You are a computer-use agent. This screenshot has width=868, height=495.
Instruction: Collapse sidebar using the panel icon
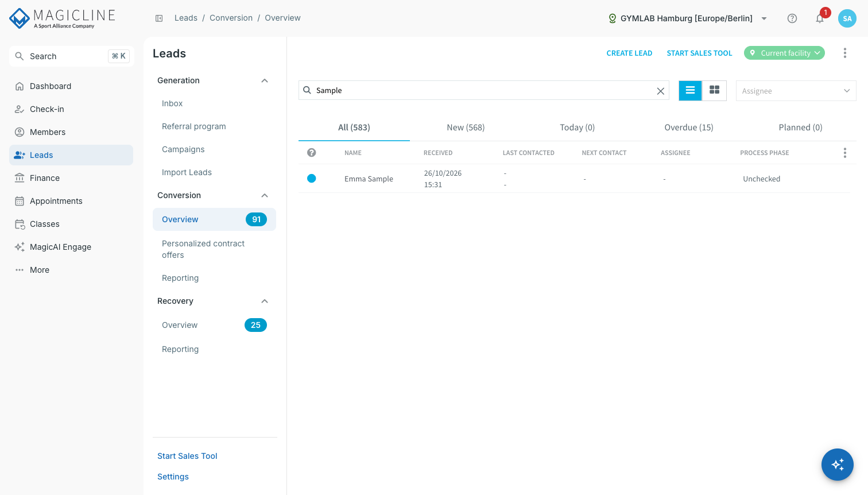click(159, 18)
